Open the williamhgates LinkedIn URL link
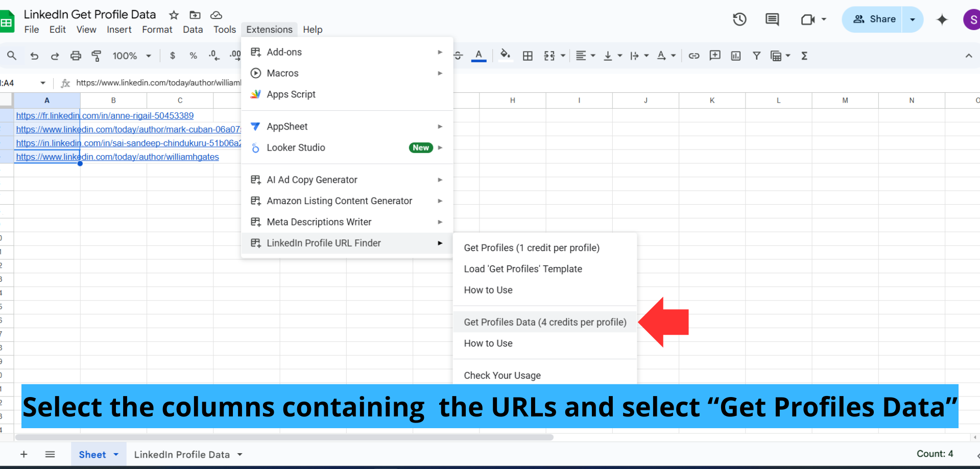The width and height of the screenshot is (980, 469). click(x=117, y=157)
